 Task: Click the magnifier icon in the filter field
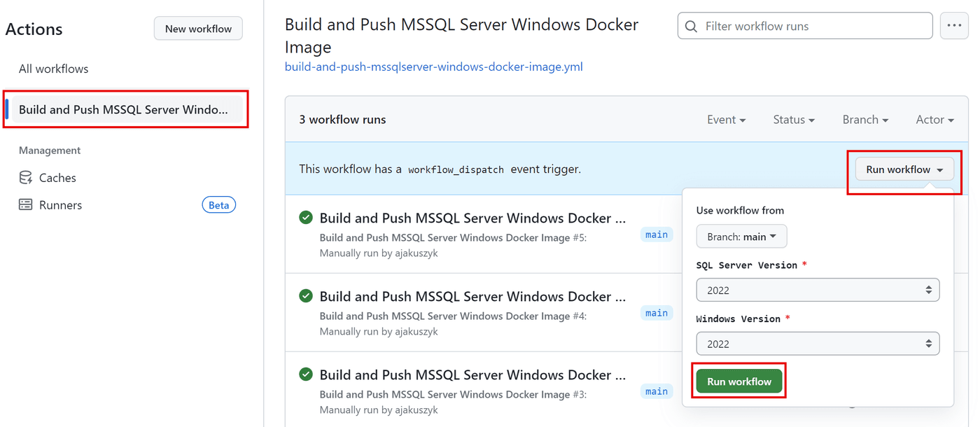[x=691, y=25]
